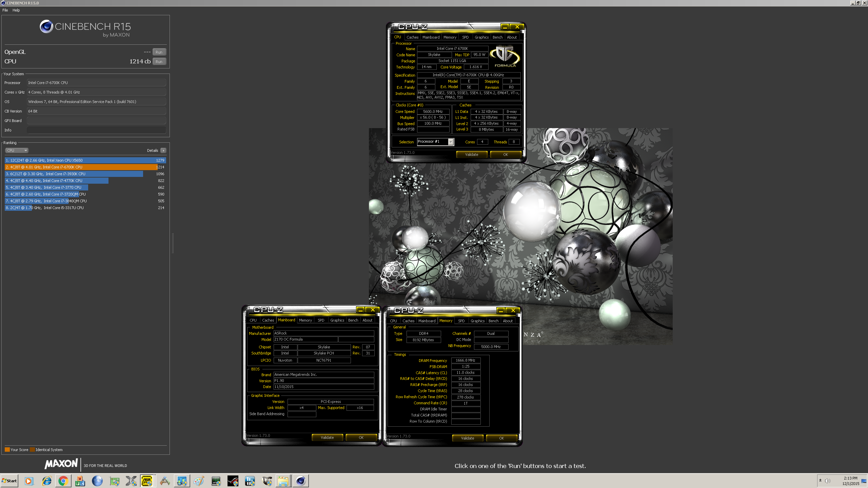
Task: Run the CPU benchmark
Action: (x=159, y=62)
